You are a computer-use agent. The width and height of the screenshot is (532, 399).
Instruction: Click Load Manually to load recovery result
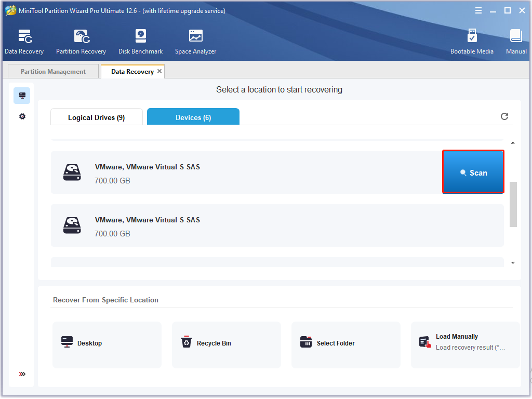pos(465,342)
